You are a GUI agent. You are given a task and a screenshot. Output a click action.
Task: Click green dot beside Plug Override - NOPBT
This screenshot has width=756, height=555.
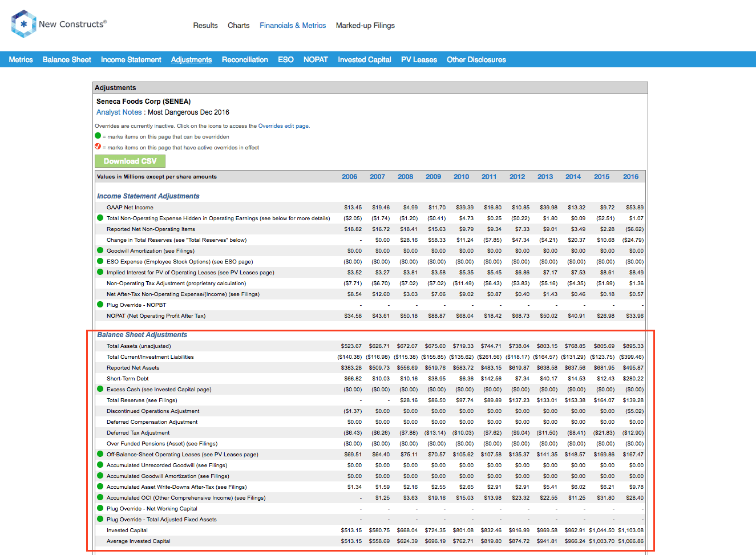100,305
